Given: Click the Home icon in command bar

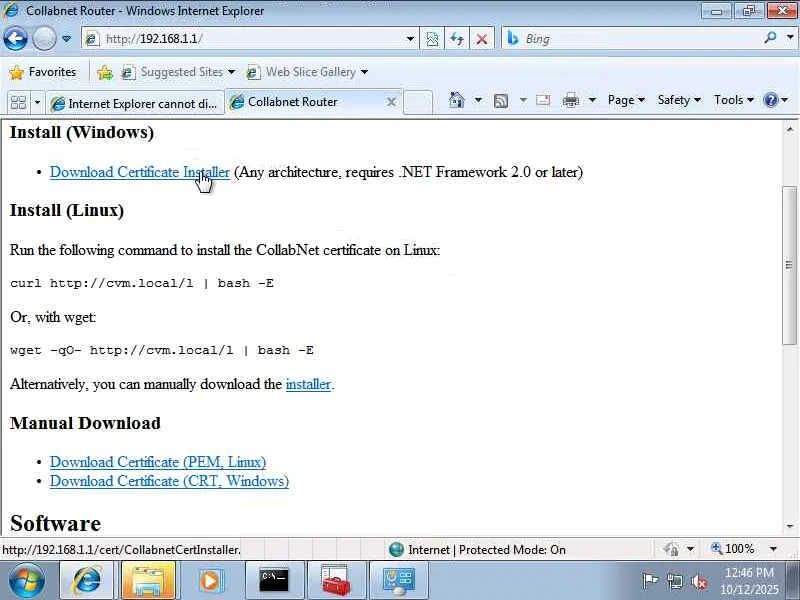Looking at the screenshot, I should [x=457, y=100].
